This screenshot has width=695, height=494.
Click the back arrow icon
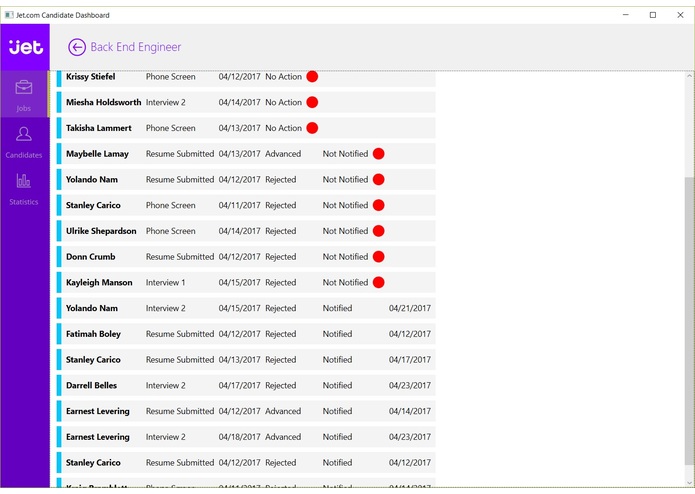point(77,47)
